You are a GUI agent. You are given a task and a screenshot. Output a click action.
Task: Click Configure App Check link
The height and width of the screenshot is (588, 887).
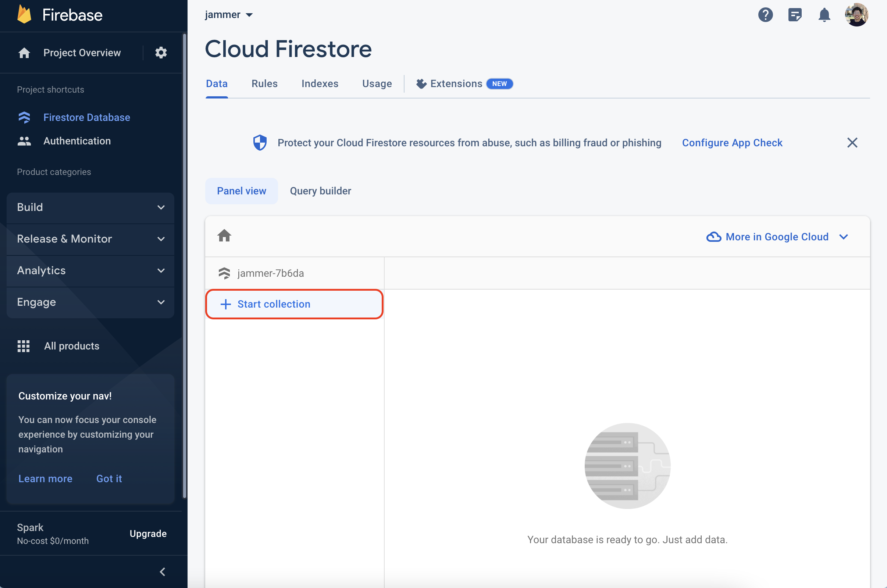pyautogui.click(x=732, y=143)
